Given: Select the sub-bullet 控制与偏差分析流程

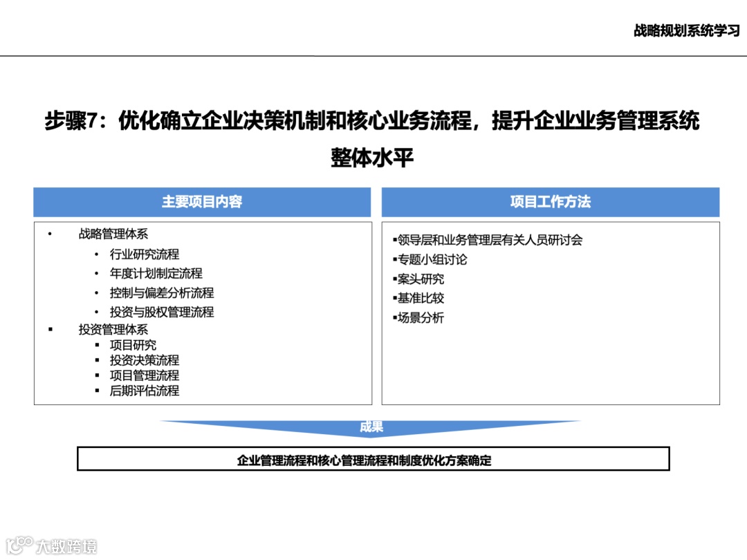Looking at the screenshot, I should (x=161, y=293).
